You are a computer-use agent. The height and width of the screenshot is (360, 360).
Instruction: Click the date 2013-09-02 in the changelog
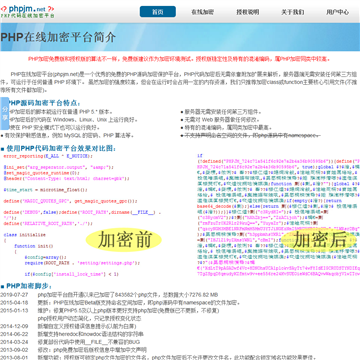click(14, 350)
